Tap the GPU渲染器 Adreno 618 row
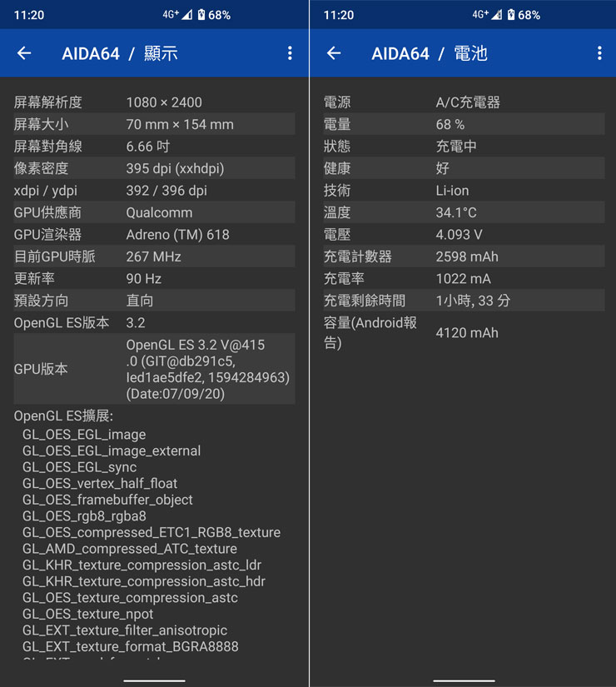616x687 pixels. tap(154, 235)
